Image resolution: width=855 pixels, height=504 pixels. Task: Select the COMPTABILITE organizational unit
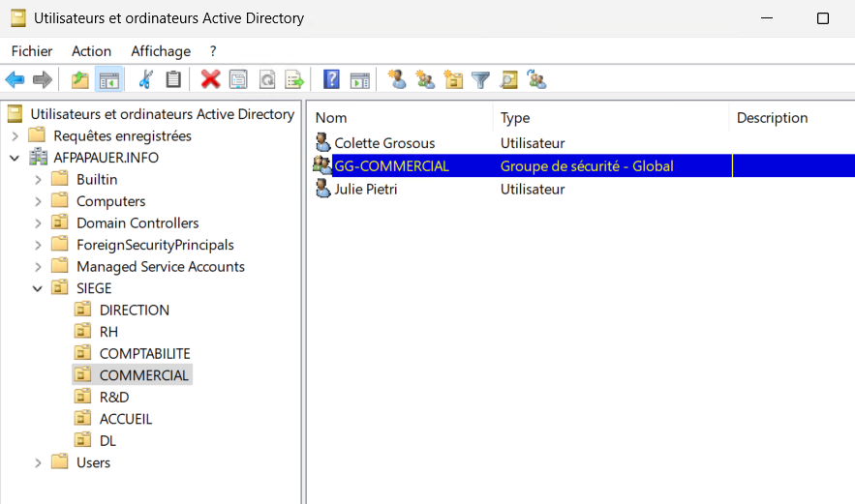[144, 354]
